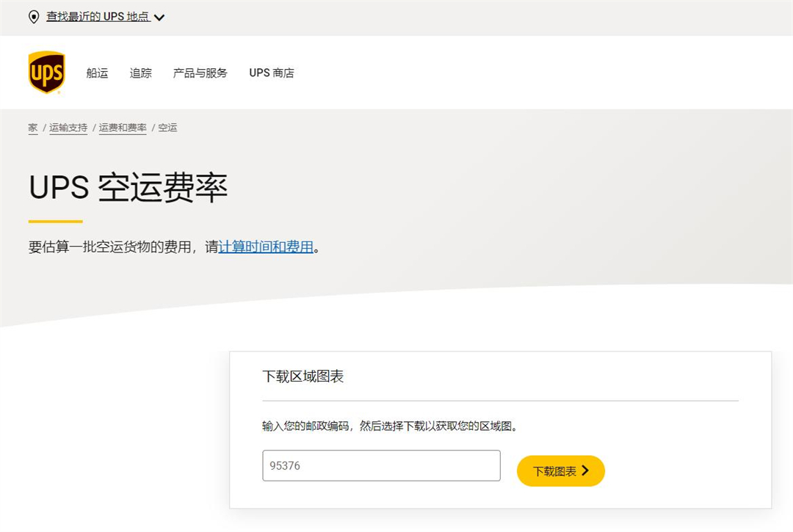Open the 查找最近的 UPS 地点 link
Image resolution: width=793 pixels, height=532 pixels.
pyautogui.click(x=98, y=17)
